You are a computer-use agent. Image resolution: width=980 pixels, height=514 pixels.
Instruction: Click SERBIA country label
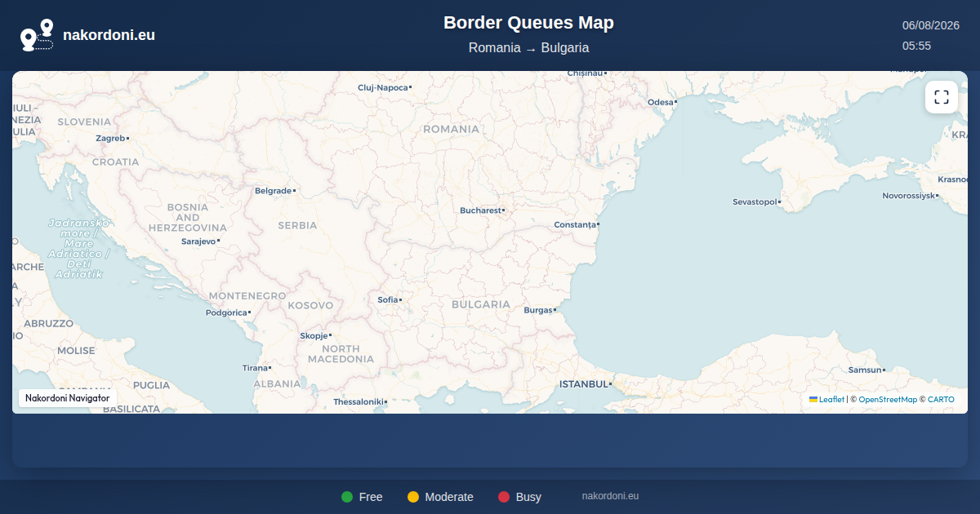[297, 225]
